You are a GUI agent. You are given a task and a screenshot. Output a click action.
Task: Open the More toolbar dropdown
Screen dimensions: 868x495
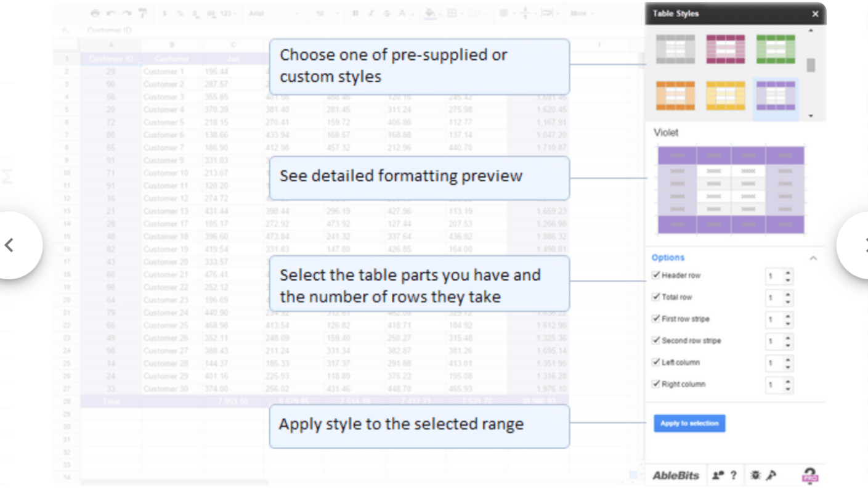(x=580, y=13)
